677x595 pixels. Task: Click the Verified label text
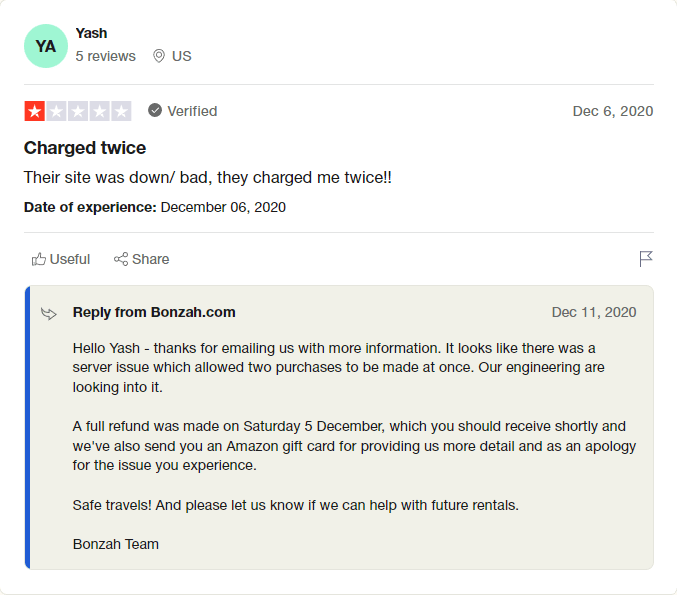tap(192, 111)
